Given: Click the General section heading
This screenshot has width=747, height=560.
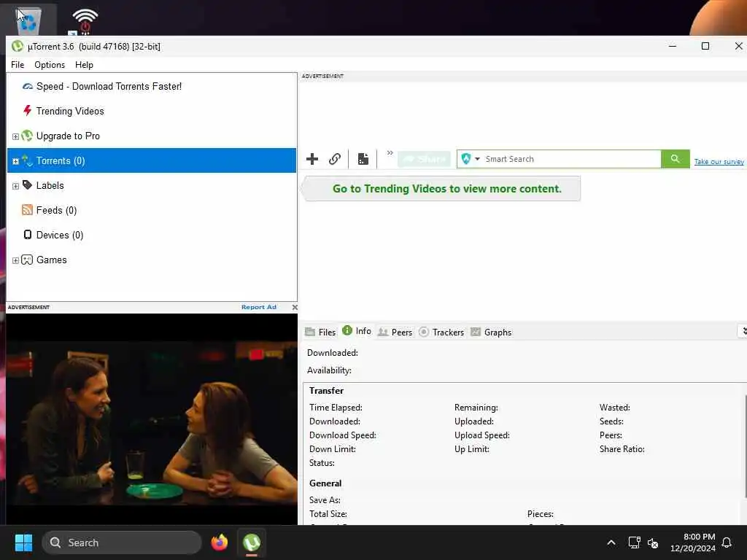Looking at the screenshot, I should coord(325,483).
